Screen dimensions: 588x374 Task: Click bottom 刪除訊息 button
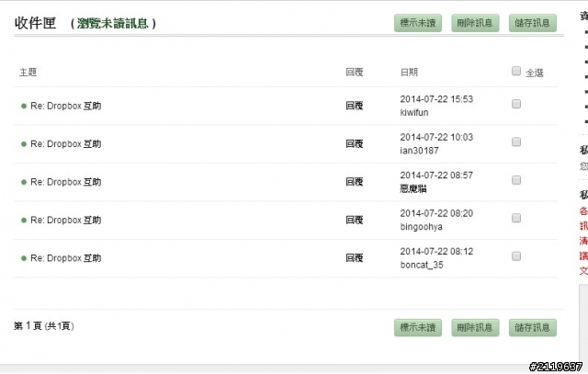point(475,328)
